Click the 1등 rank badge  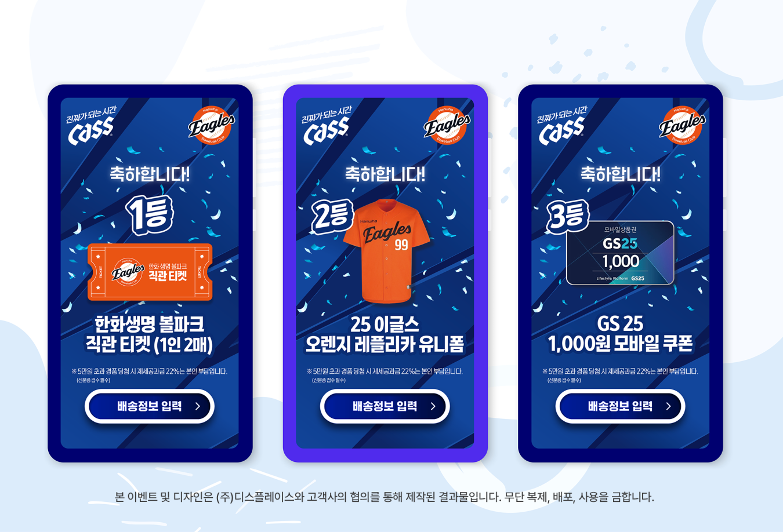(x=150, y=214)
